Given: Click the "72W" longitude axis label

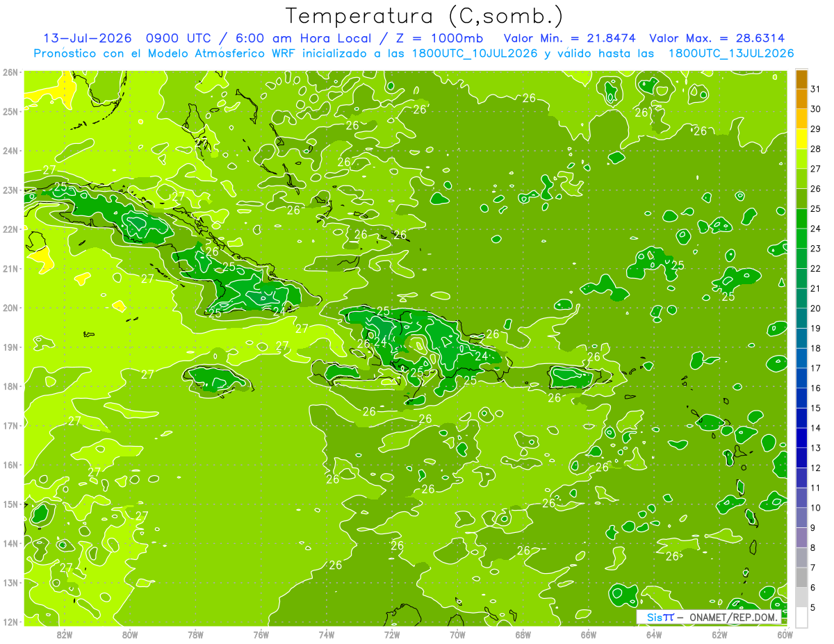Looking at the screenshot, I should point(392,634).
